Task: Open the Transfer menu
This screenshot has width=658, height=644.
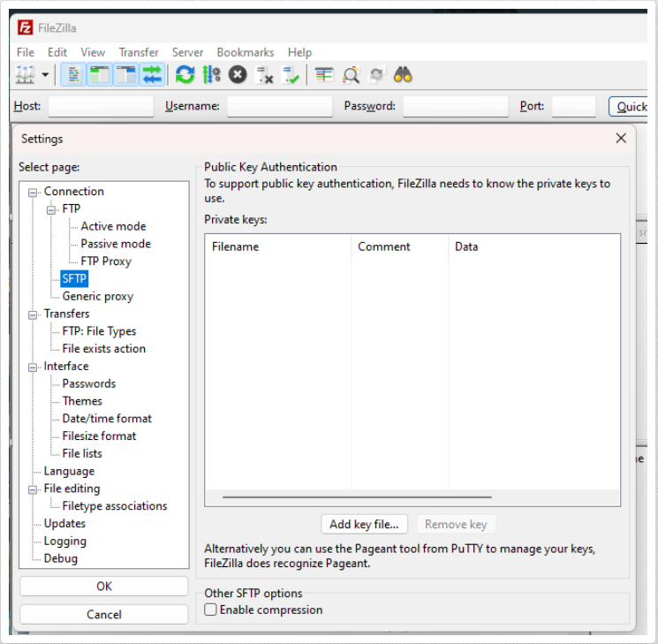Action: pos(139,52)
